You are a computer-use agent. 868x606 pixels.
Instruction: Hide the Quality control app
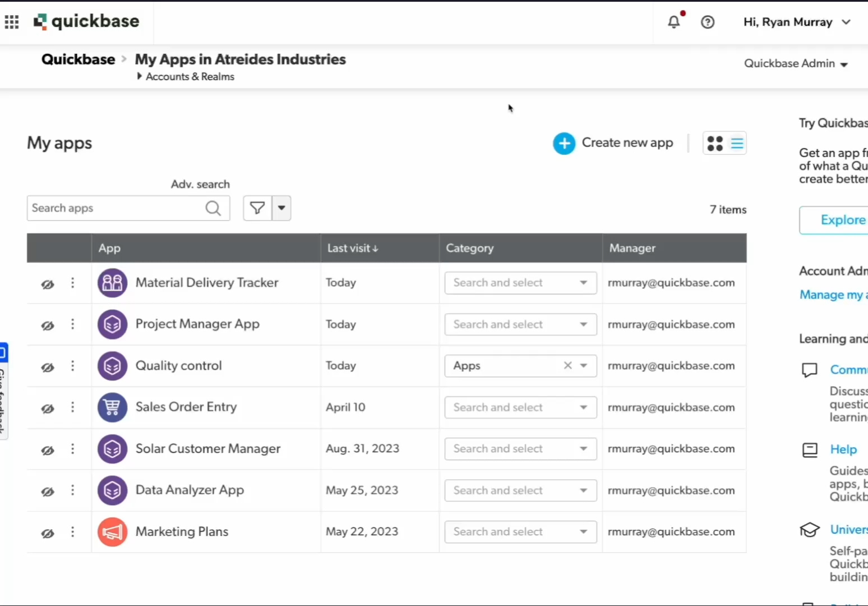pos(48,367)
